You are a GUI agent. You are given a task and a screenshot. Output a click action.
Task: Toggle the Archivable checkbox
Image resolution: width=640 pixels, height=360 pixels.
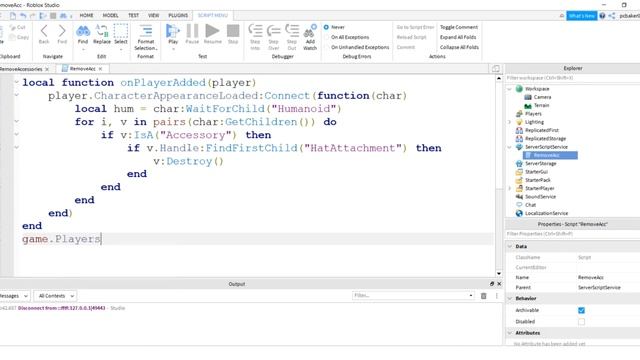[x=581, y=311]
